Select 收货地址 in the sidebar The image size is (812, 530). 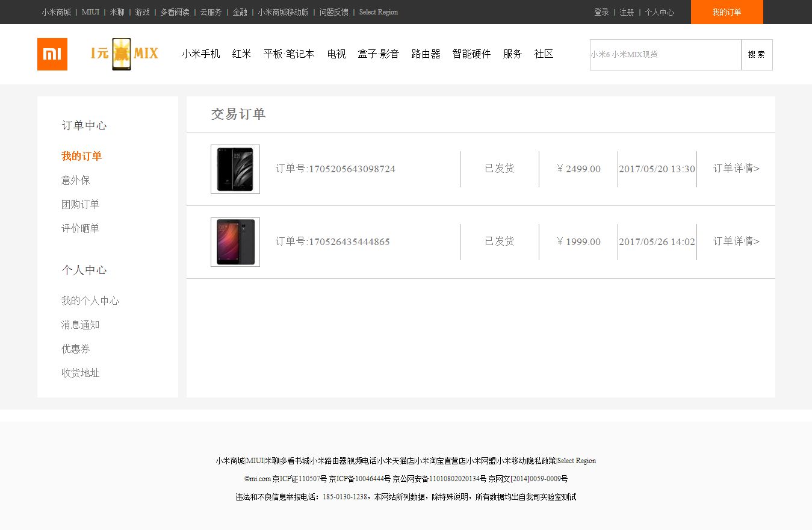[81, 373]
